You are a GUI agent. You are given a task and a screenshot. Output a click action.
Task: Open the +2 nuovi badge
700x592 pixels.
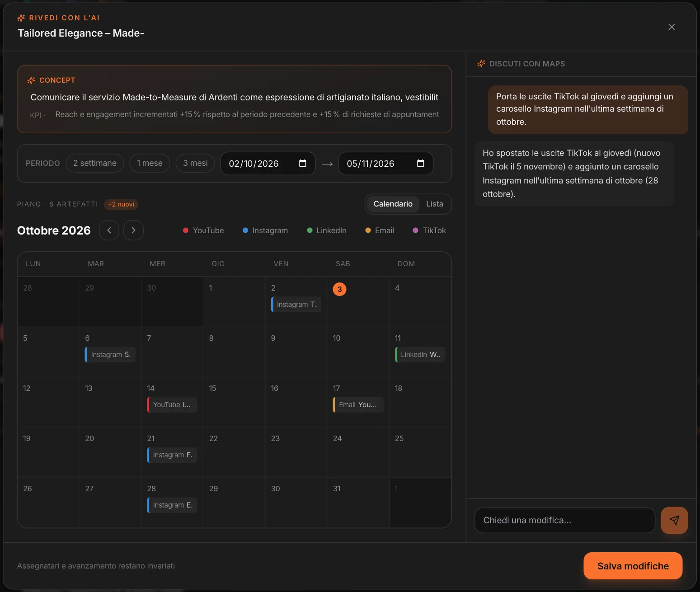(121, 204)
